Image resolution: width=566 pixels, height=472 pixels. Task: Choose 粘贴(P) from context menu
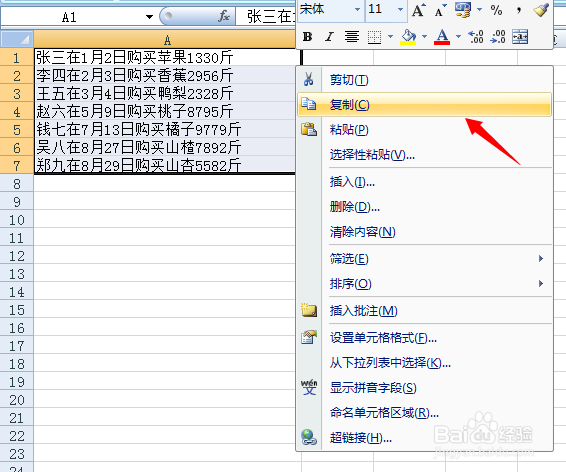tap(424, 130)
